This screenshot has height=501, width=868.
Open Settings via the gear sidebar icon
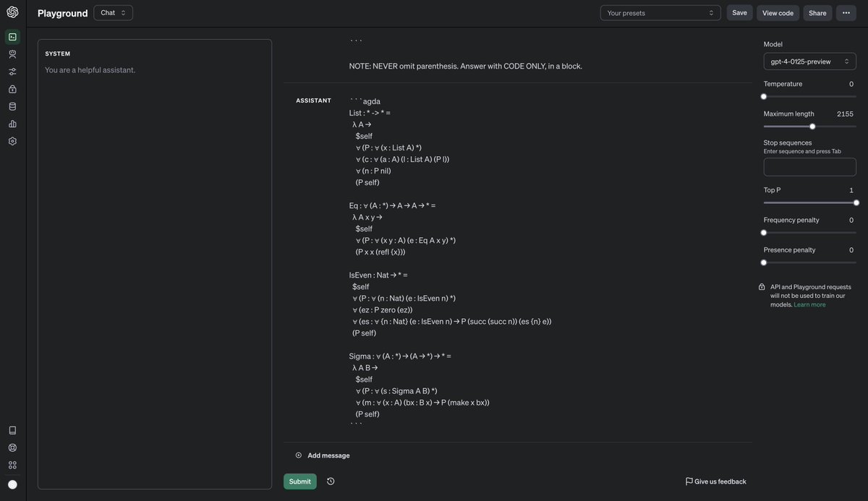(x=12, y=141)
